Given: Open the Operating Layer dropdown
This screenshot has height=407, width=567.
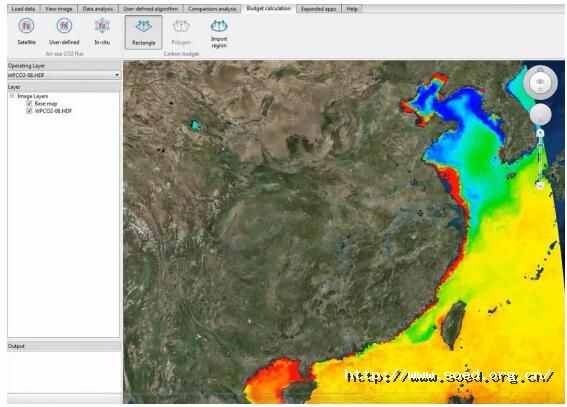Looking at the screenshot, I should (64, 75).
